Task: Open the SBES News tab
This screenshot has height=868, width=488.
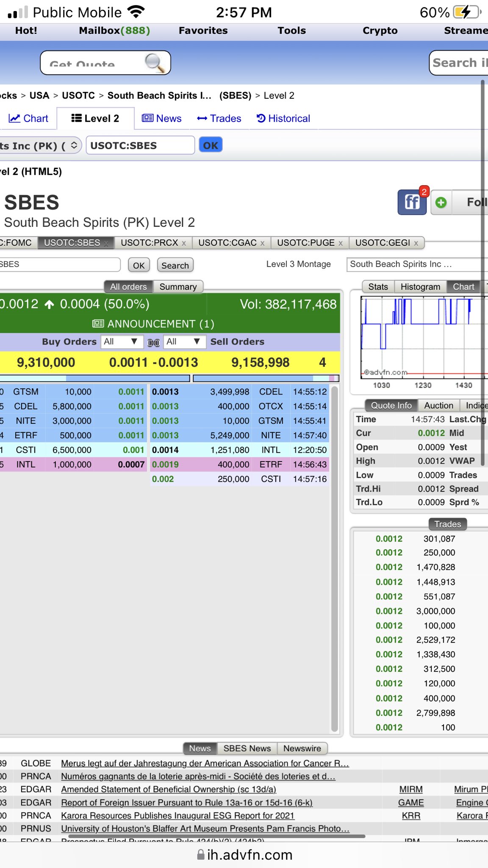Action: tap(247, 748)
